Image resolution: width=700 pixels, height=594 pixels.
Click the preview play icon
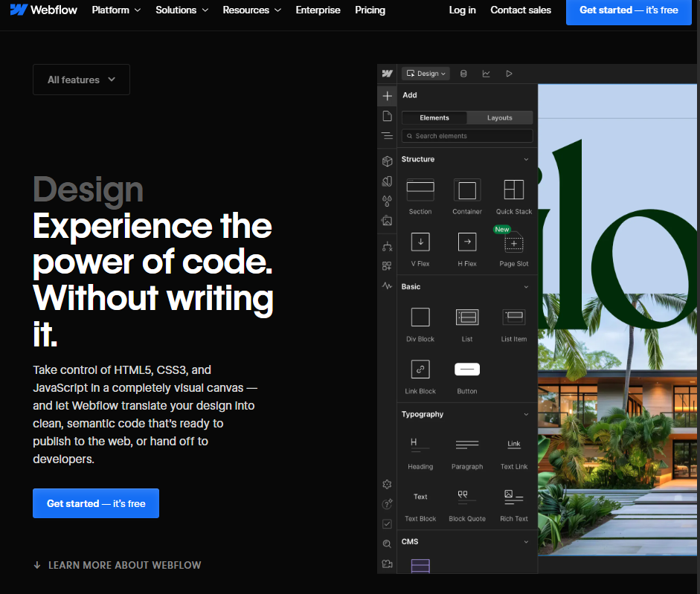pyautogui.click(x=509, y=74)
